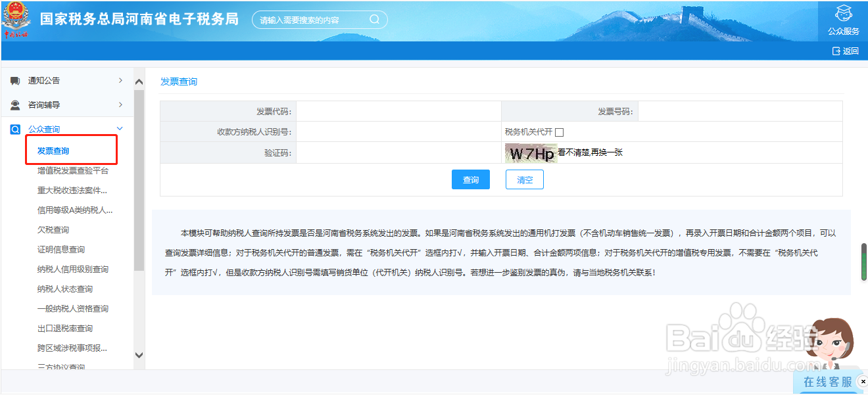Viewport: 868px width, 395px height.
Task: Click the 公众查询 magnifier icon in sidebar
Action: point(14,129)
